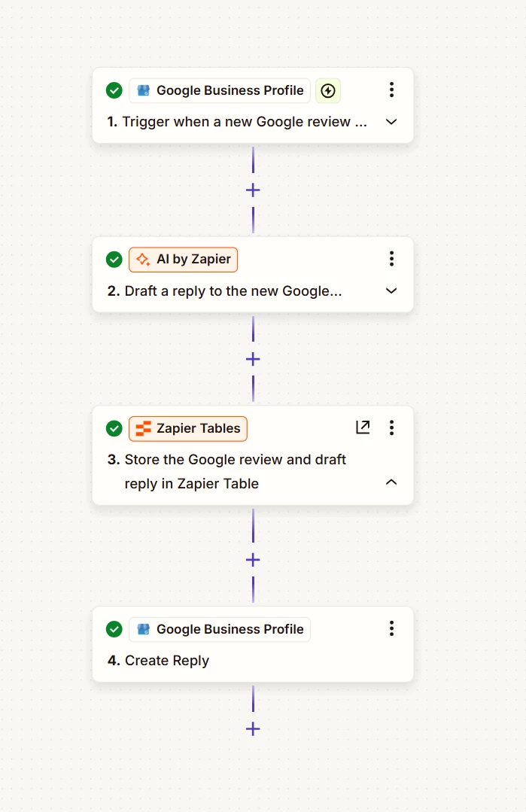
Task: Collapse step 3 description with up chevron
Action: (x=391, y=482)
